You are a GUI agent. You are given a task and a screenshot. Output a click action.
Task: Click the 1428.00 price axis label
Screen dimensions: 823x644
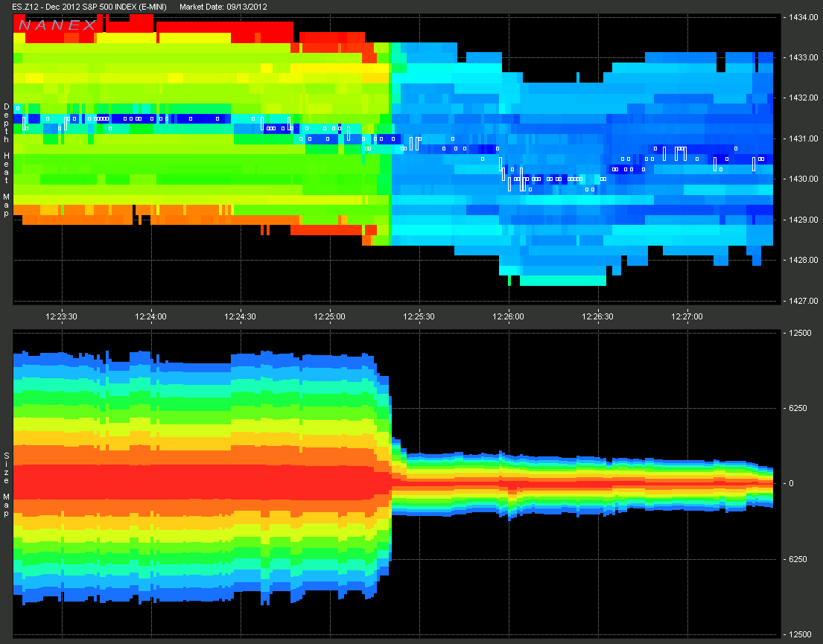tap(803, 260)
